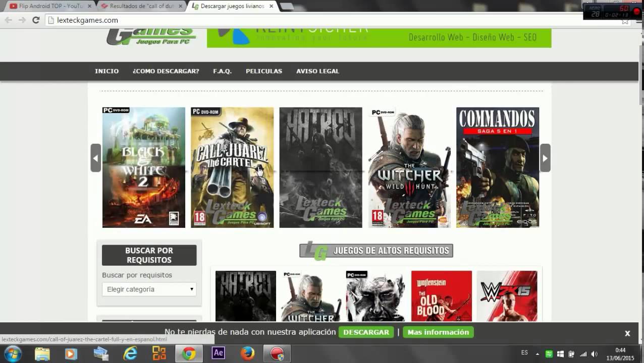Click the BUSCAR POR REQUISITOS header
This screenshot has width=644, height=363.
tap(149, 255)
